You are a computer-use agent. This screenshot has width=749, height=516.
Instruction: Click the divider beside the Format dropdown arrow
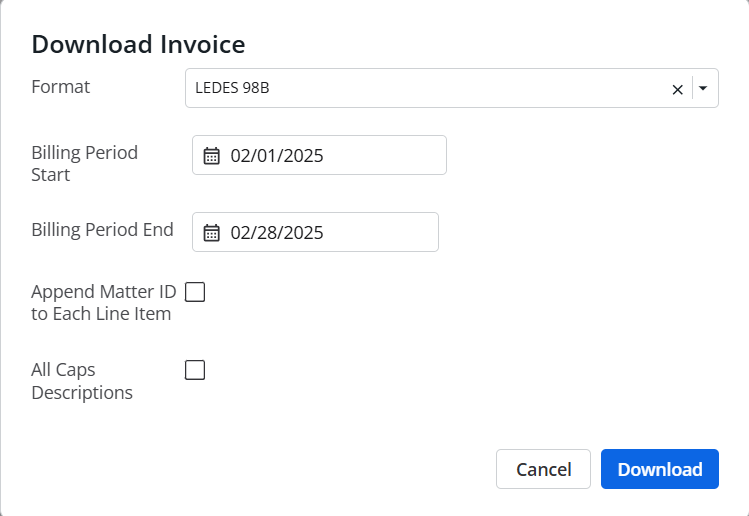point(692,88)
